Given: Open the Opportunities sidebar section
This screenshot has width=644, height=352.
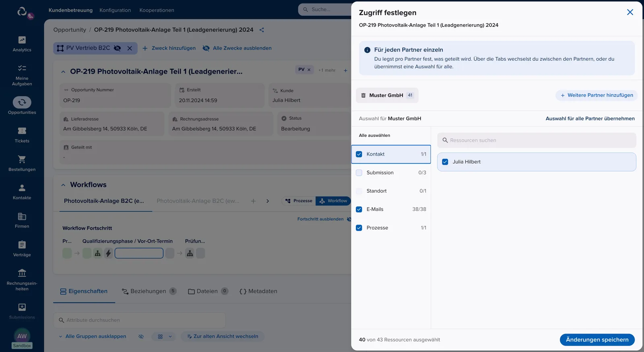Looking at the screenshot, I should click(x=22, y=106).
